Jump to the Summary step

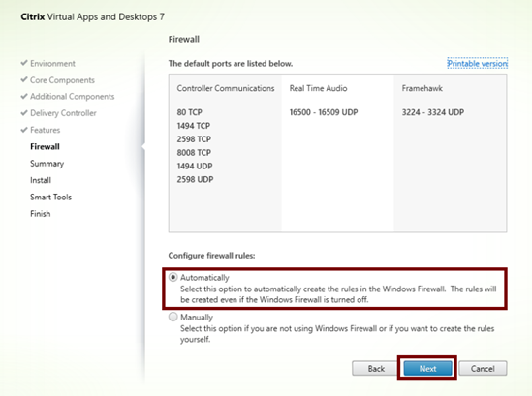click(47, 164)
